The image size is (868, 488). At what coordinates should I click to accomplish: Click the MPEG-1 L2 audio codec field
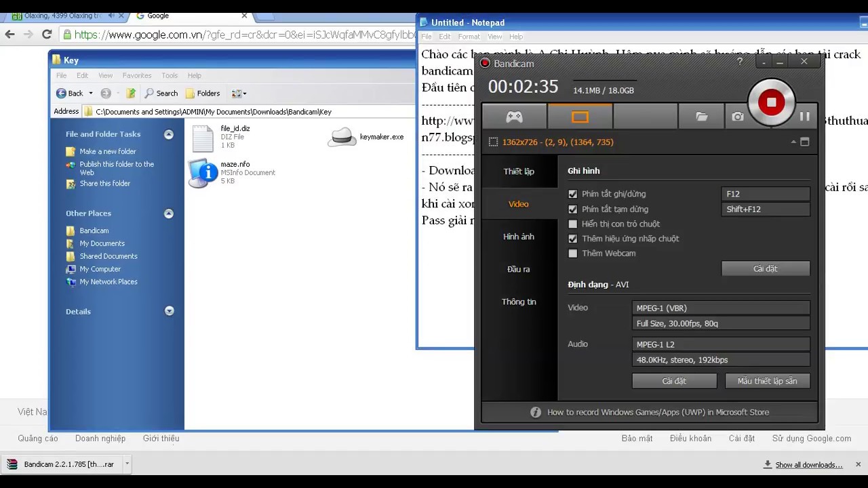click(x=721, y=344)
